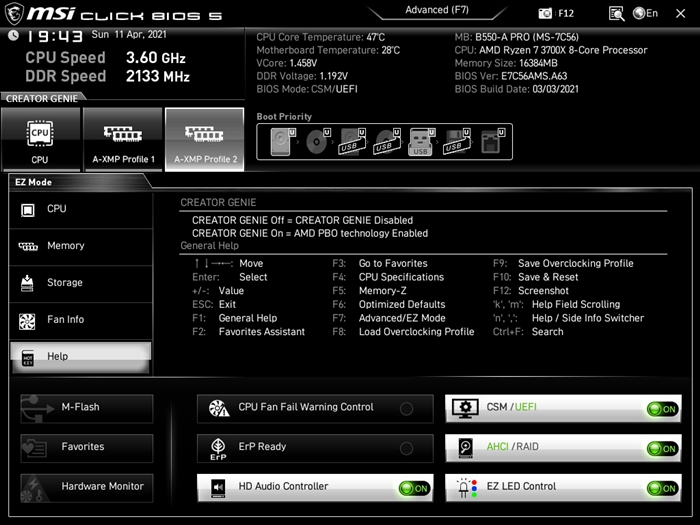Click the 'Save & Reset' help entry
Image resolution: width=700 pixels, height=525 pixels.
pos(548,277)
